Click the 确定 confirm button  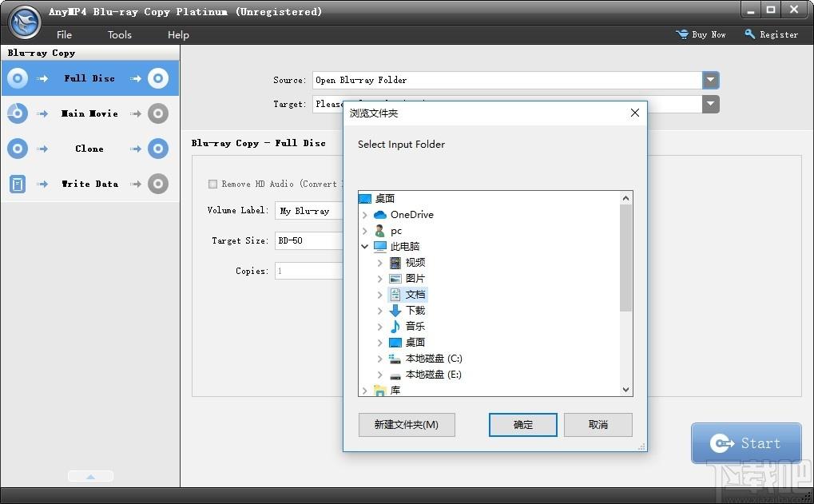[x=522, y=425]
